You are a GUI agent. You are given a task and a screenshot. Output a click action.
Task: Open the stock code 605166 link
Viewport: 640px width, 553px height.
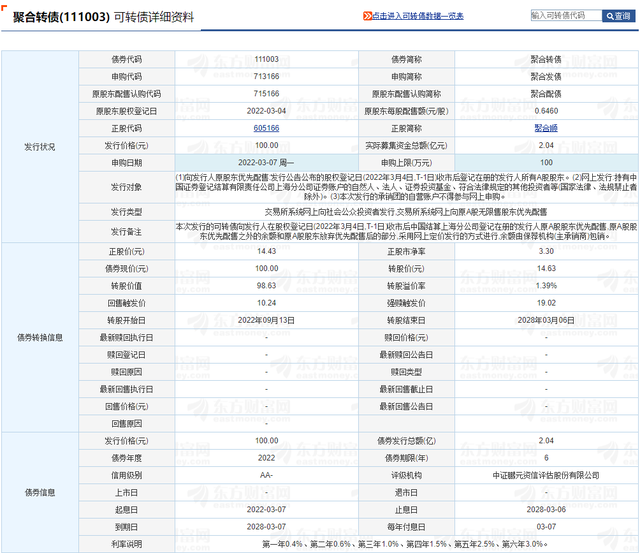[266, 128]
